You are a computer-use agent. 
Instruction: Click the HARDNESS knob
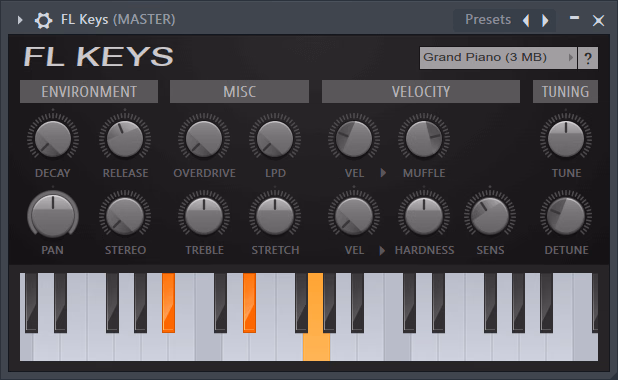pyautogui.click(x=424, y=216)
